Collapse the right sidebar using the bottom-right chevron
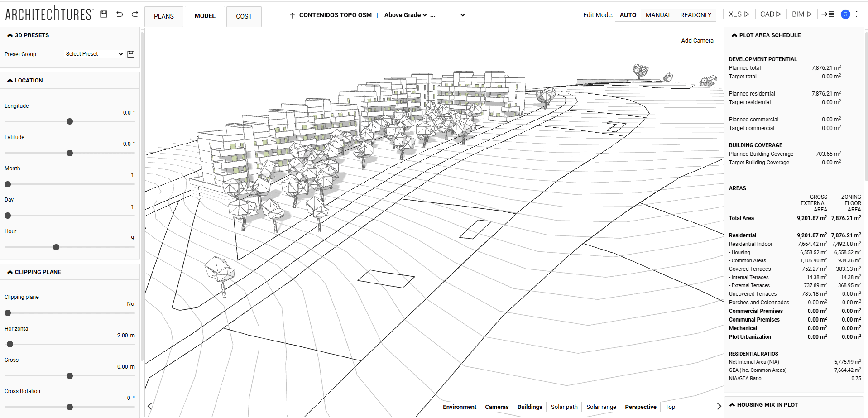The image size is (868, 418). tap(719, 406)
